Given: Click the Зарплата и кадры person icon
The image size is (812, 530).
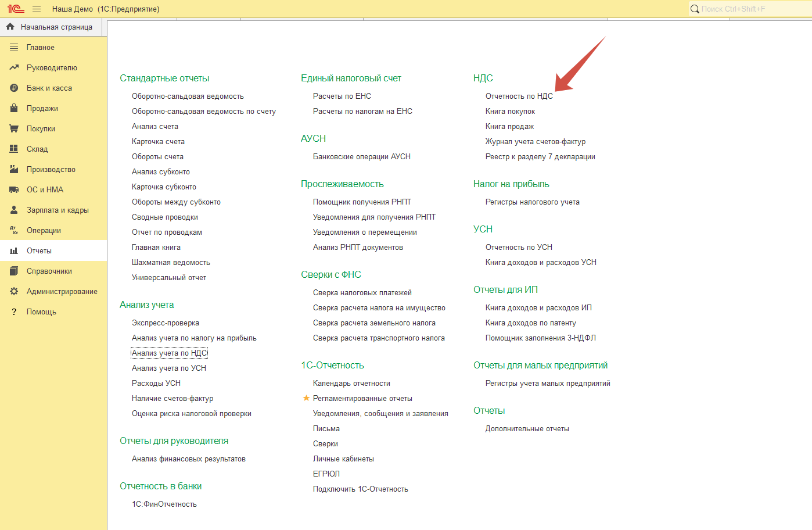Looking at the screenshot, I should click(14, 210).
